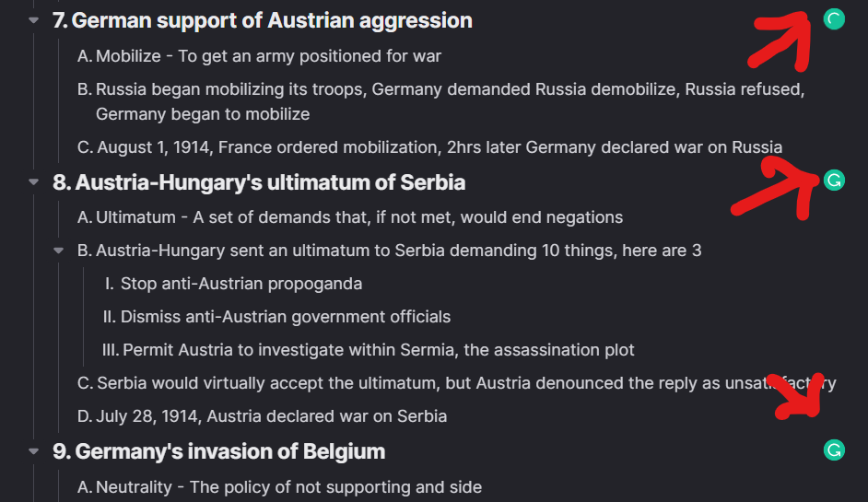Click the loading Grammarly icon beside heading 7
This screenshot has width=868, height=502.
click(834, 19)
